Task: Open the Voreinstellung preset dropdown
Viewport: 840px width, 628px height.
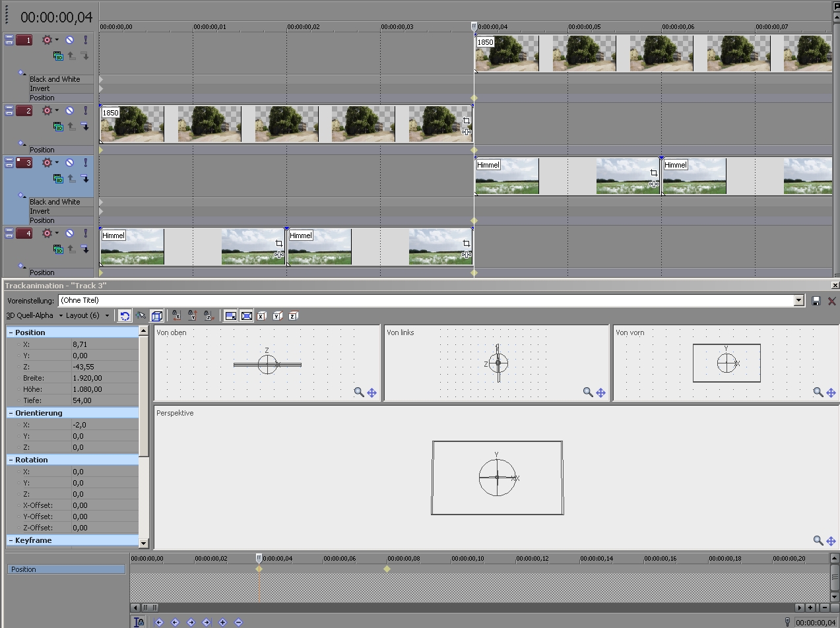Action: (798, 301)
